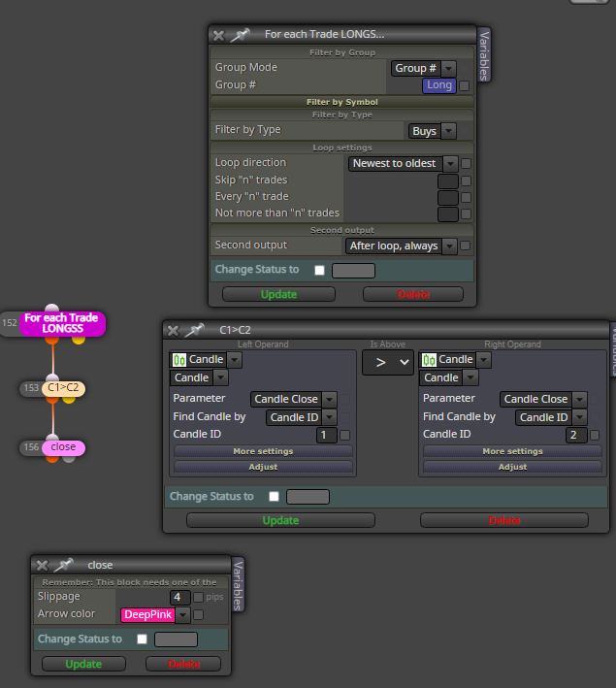The image size is (616, 688).
Task: Click gray output connector of close block
Action: 69,459
